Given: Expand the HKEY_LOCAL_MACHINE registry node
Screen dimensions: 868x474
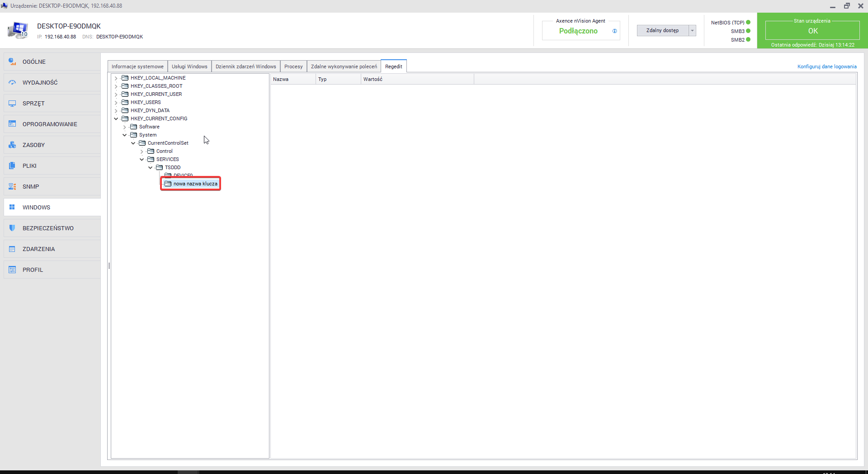Looking at the screenshot, I should [116, 78].
